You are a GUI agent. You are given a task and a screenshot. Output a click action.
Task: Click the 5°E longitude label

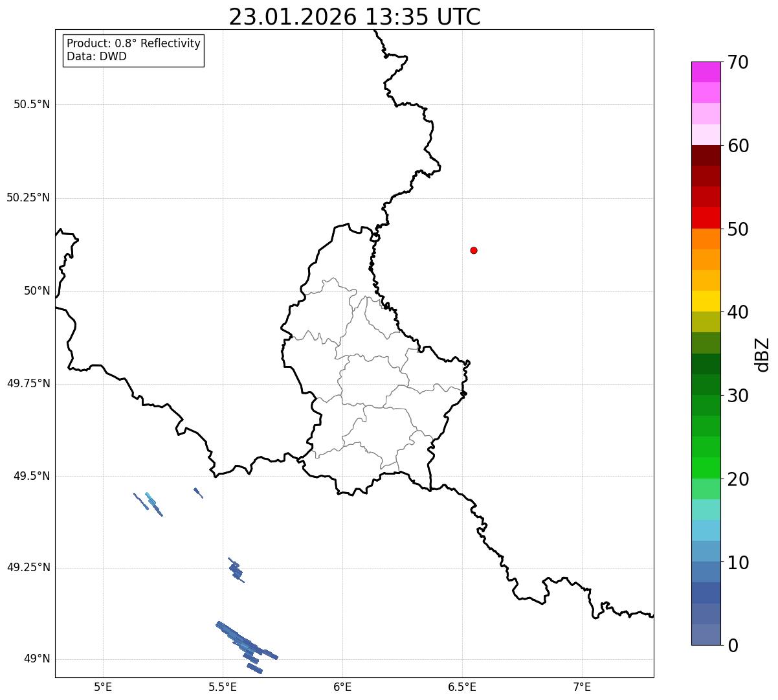pos(103,686)
